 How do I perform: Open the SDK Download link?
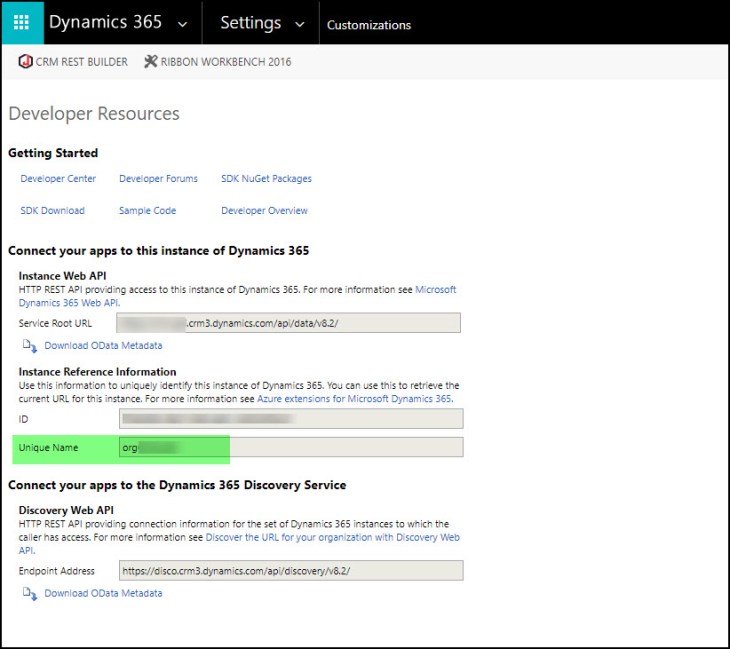pyautogui.click(x=52, y=211)
